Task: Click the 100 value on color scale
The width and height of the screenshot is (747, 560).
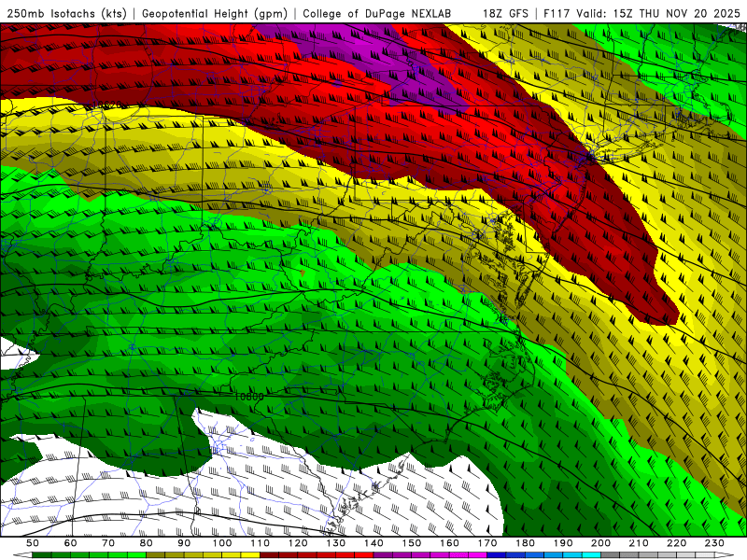Action: tap(222, 543)
